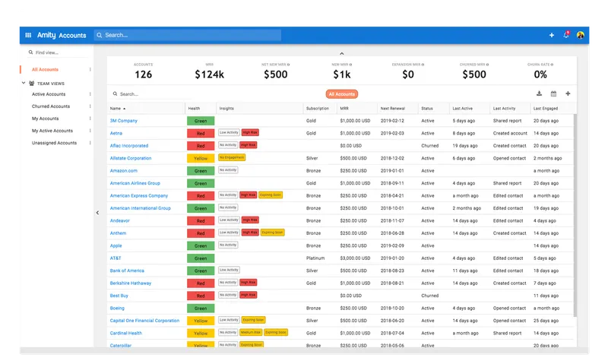
Task: Open the AT&T account link
Action: click(116, 258)
